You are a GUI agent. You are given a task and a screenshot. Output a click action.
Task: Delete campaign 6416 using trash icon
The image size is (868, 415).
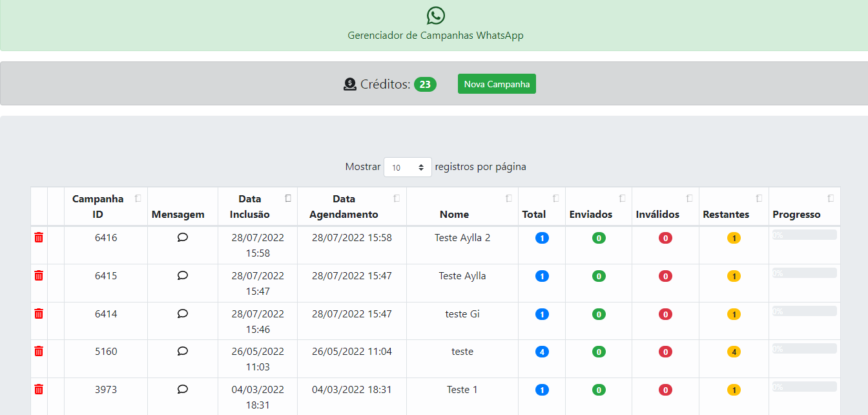[39, 238]
